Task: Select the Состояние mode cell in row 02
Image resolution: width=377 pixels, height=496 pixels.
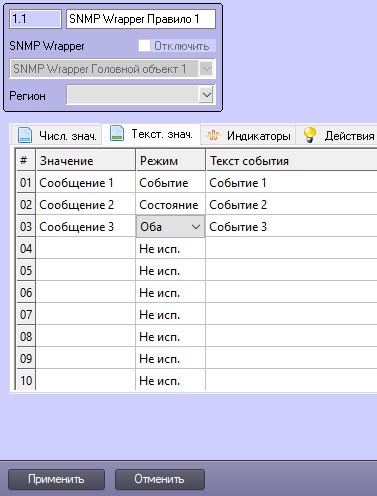Action: 170,205
